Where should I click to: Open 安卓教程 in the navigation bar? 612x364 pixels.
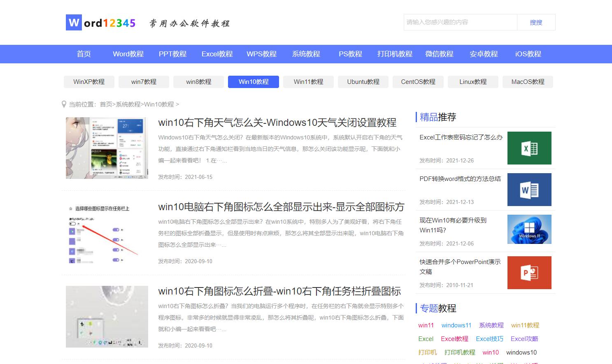coord(484,54)
